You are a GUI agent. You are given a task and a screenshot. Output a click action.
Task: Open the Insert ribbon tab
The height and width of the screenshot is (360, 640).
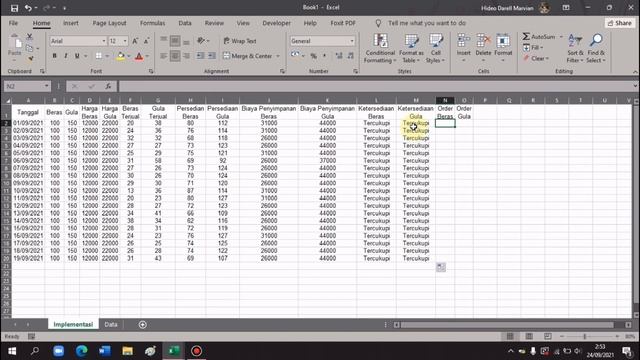(x=71, y=23)
